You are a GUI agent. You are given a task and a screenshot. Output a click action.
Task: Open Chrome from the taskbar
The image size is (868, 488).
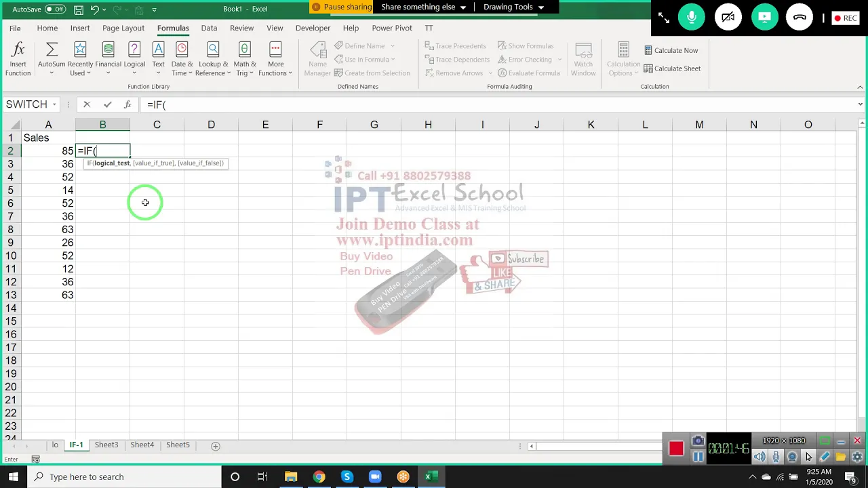point(319,476)
